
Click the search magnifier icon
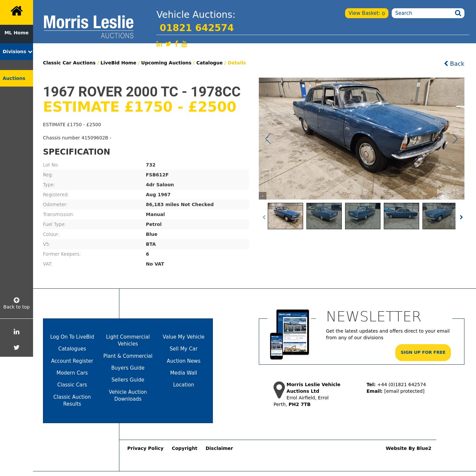pyautogui.click(x=458, y=13)
